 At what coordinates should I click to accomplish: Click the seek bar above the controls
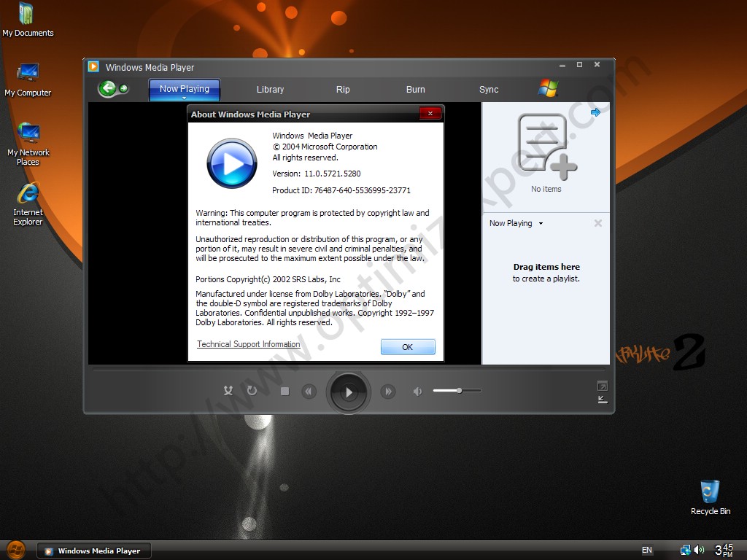pos(349,370)
